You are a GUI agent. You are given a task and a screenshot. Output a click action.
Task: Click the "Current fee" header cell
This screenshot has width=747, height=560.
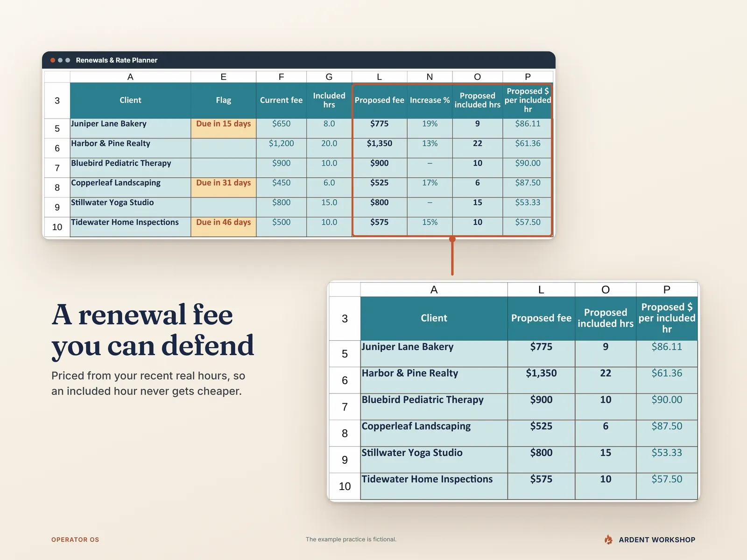282,100
